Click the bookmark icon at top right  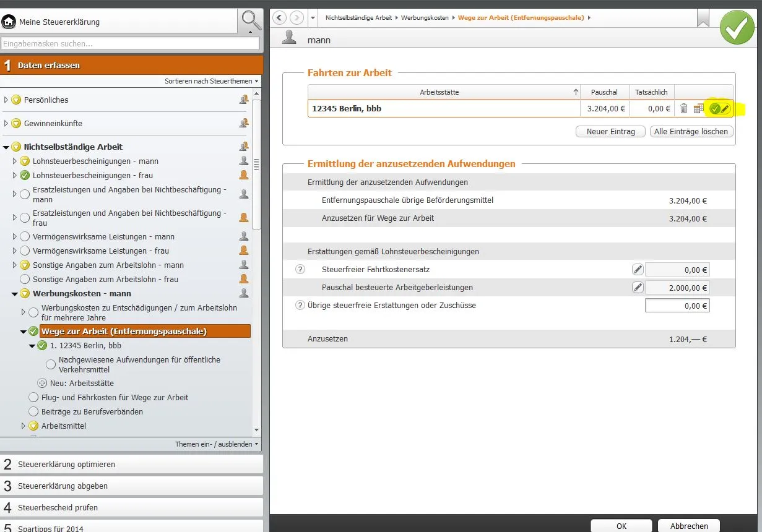703,18
